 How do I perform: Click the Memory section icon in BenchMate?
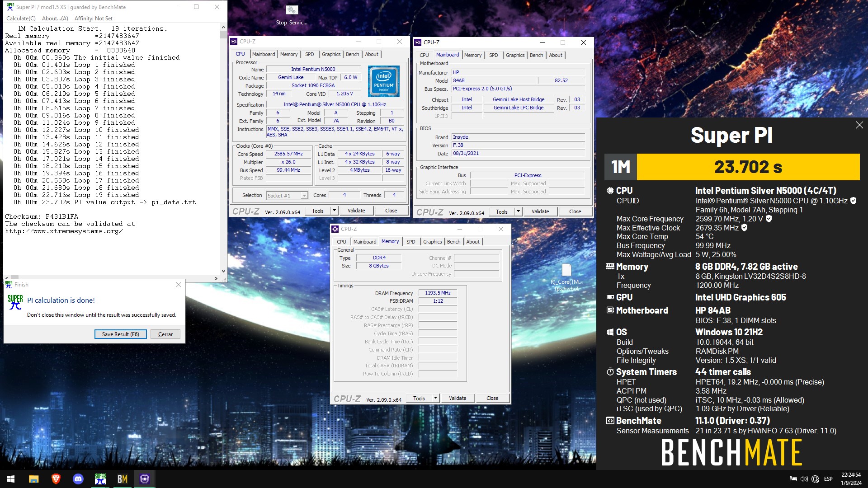pyautogui.click(x=610, y=267)
